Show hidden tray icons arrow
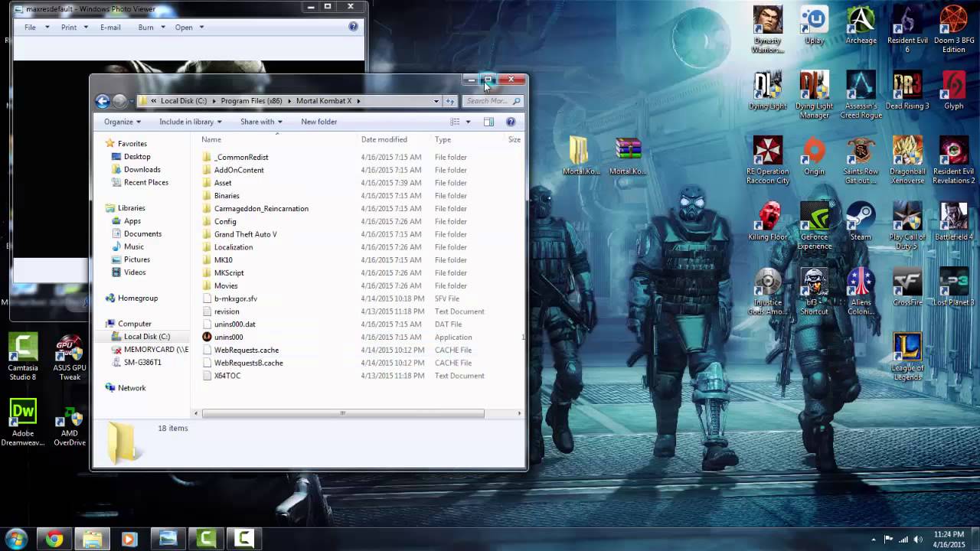Screen dimensions: 980x551 coord(874,540)
